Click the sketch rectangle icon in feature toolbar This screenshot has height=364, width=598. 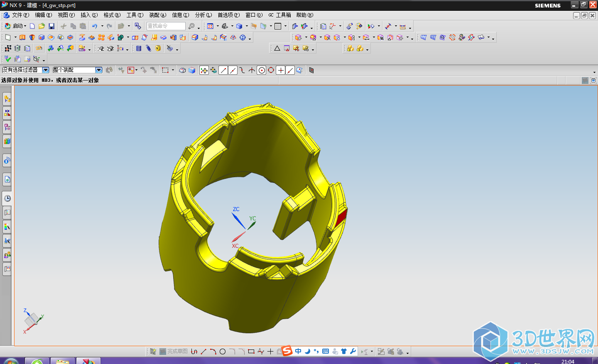(8, 37)
